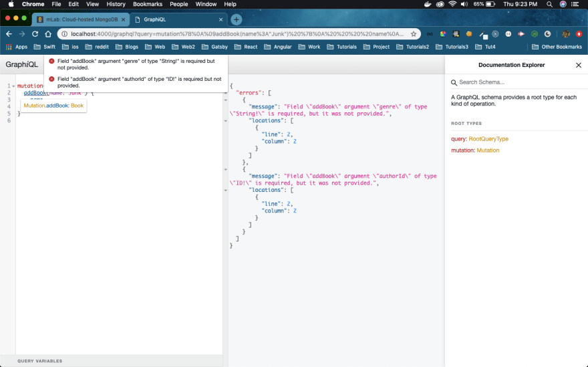Screen dimensions: 588x367
Task: Go back with the browser back arrow
Action: click(x=9, y=34)
